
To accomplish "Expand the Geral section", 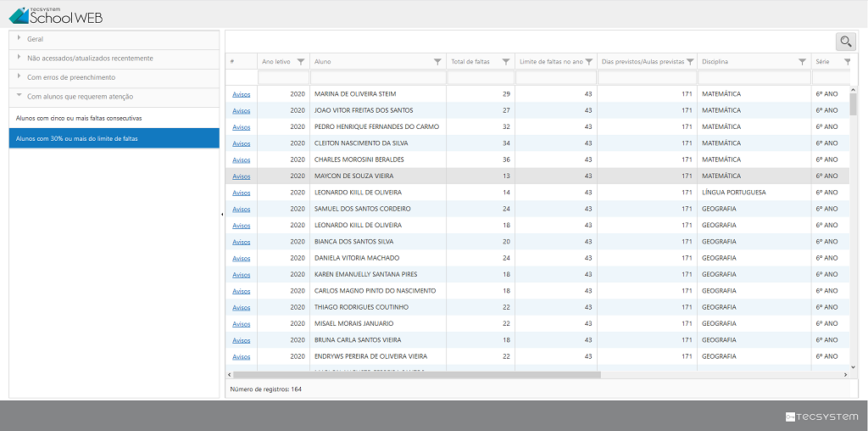I will (x=35, y=39).
